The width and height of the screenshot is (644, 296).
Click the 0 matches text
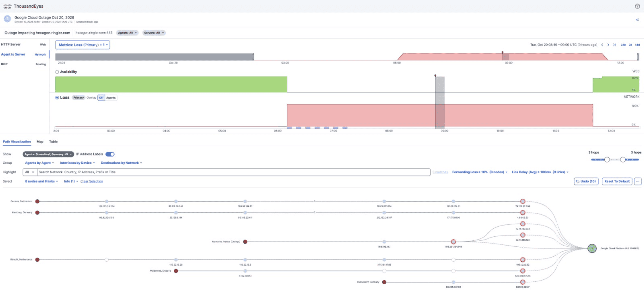pyautogui.click(x=440, y=172)
